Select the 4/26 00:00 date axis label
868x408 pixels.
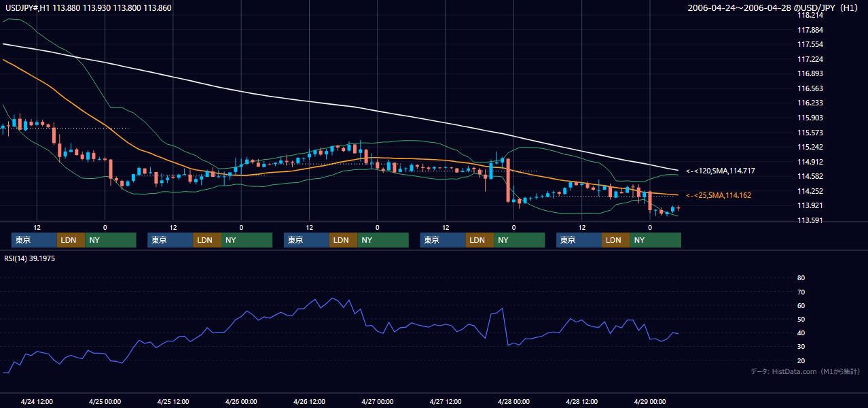pos(241,401)
